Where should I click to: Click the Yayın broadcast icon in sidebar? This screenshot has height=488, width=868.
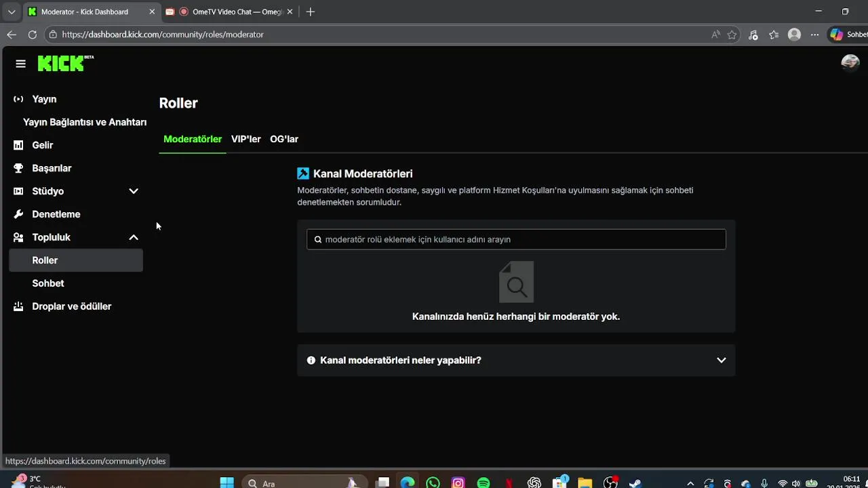pos(18,99)
